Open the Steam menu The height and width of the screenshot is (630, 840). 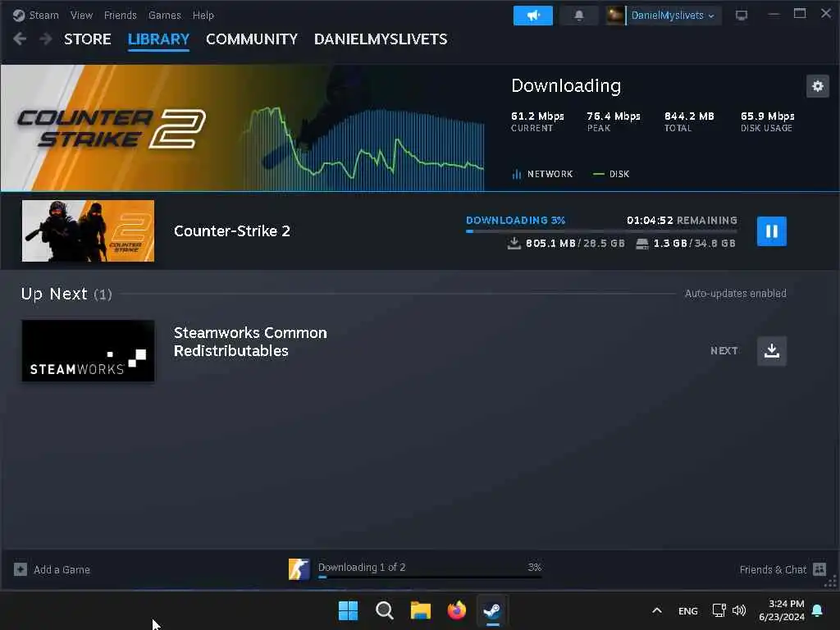tap(44, 16)
